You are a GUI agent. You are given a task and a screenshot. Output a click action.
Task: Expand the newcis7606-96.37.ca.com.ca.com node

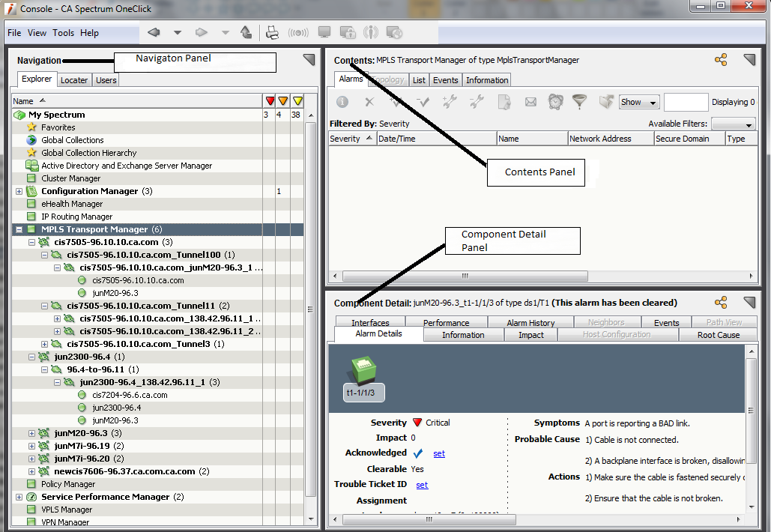tap(31, 471)
